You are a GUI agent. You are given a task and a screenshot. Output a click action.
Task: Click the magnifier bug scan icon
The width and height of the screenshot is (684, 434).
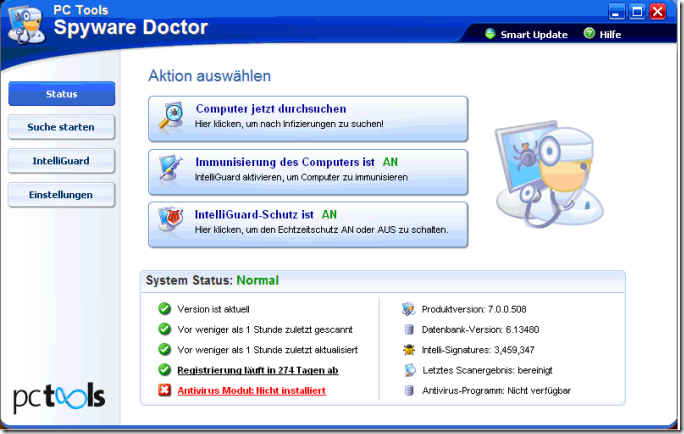click(171, 116)
